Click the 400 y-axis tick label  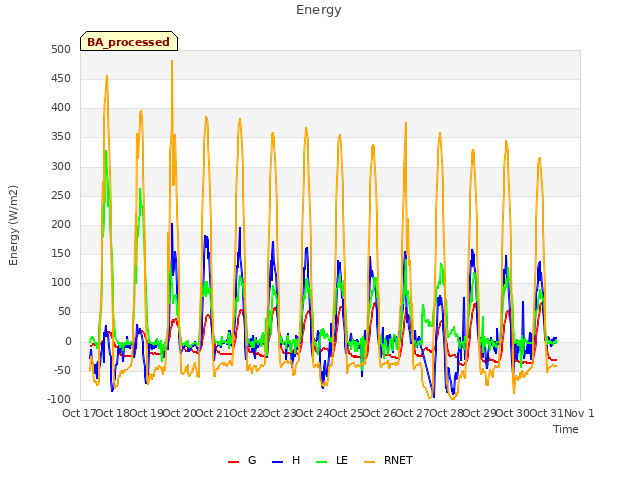61,108
